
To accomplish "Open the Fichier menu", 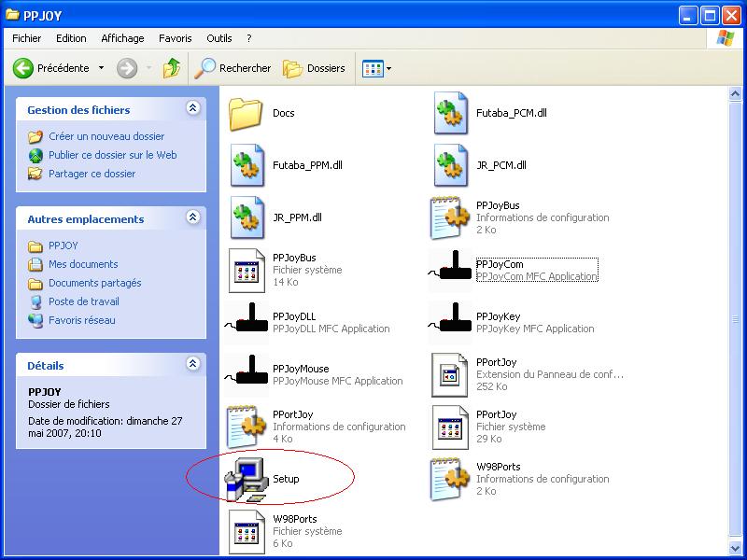I will pyautogui.click(x=27, y=38).
